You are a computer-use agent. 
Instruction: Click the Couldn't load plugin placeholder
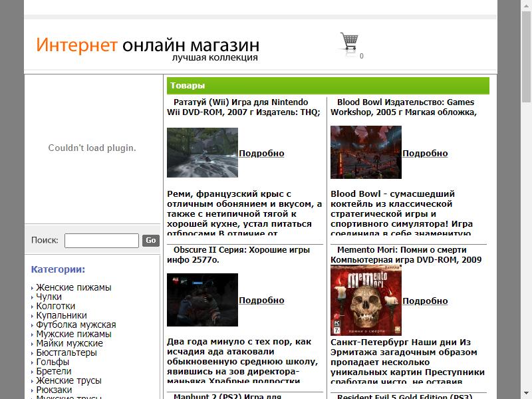tap(92, 148)
